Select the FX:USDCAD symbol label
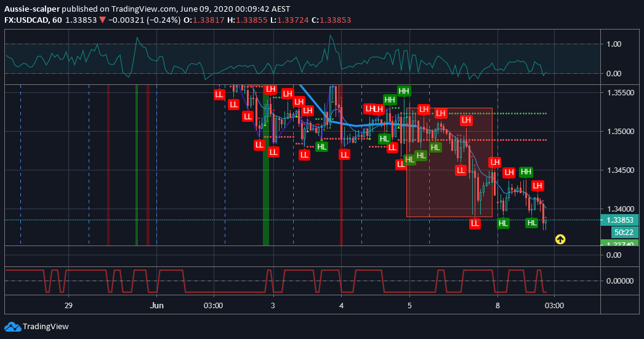The height and width of the screenshot is (339, 644). tap(26, 20)
